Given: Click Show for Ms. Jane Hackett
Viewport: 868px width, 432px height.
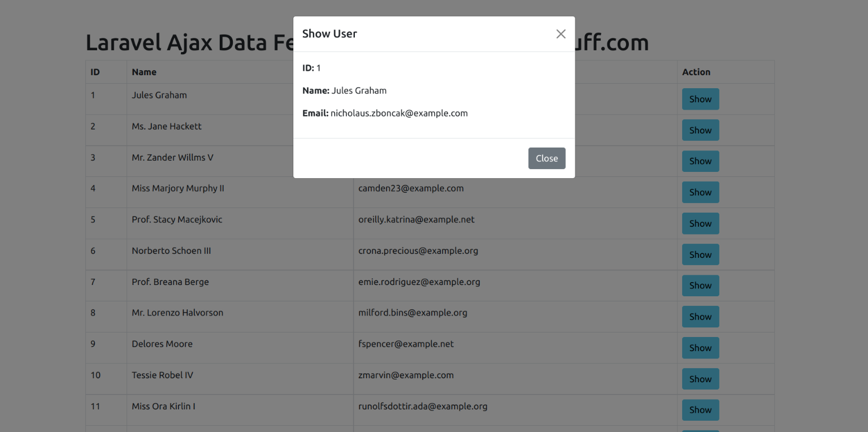Looking at the screenshot, I should (700, 130).
